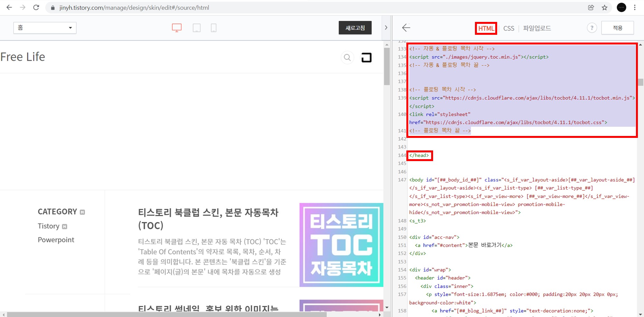Switch preview to tablet mode icon

197,27
